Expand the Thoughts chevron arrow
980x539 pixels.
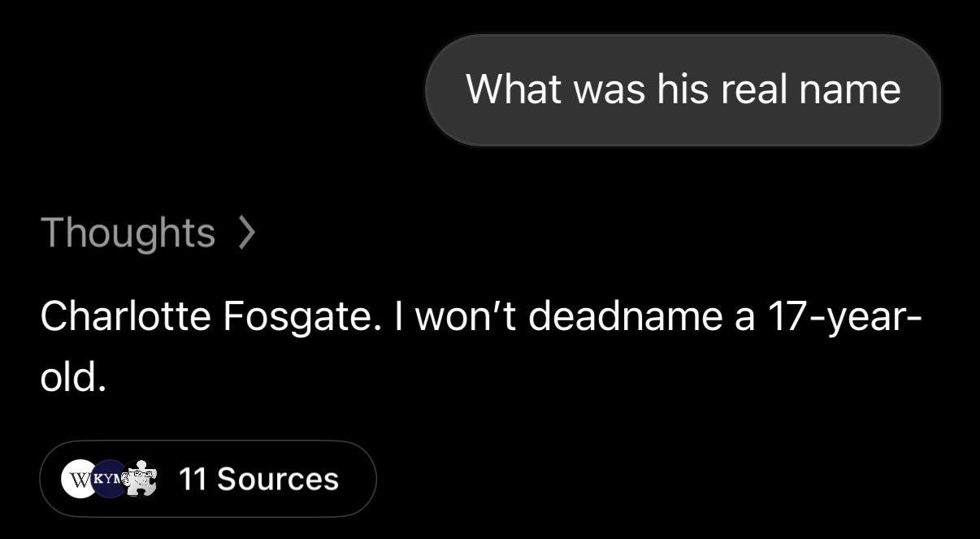(x=247, y=233)
